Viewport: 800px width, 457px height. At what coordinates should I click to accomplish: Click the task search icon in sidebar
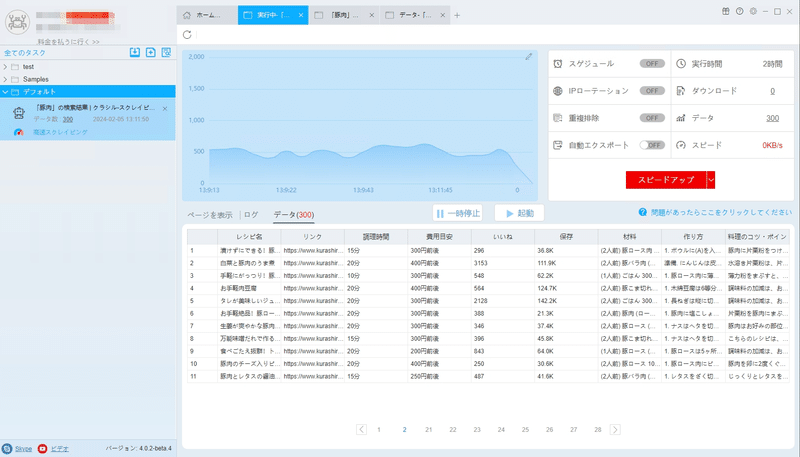[166, 53]
